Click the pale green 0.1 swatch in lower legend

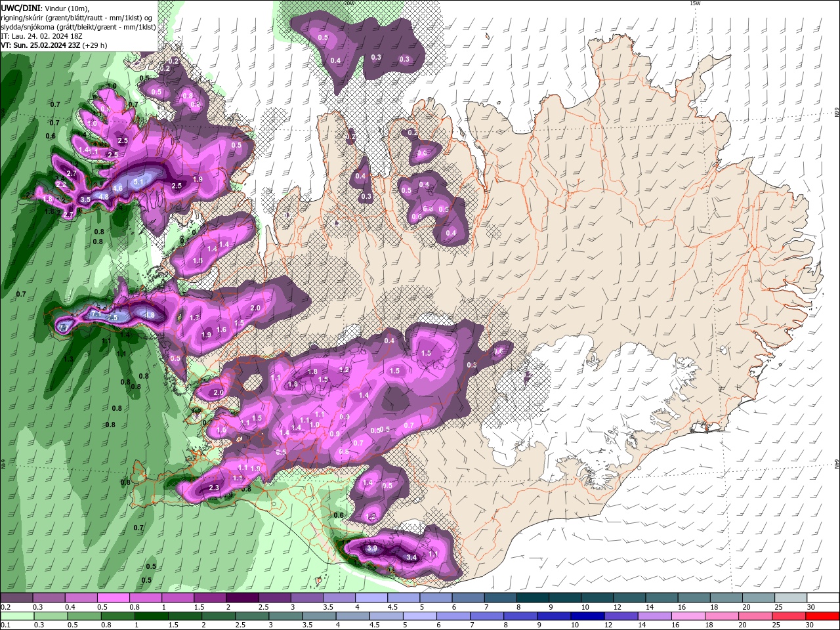tap(17, 616)
